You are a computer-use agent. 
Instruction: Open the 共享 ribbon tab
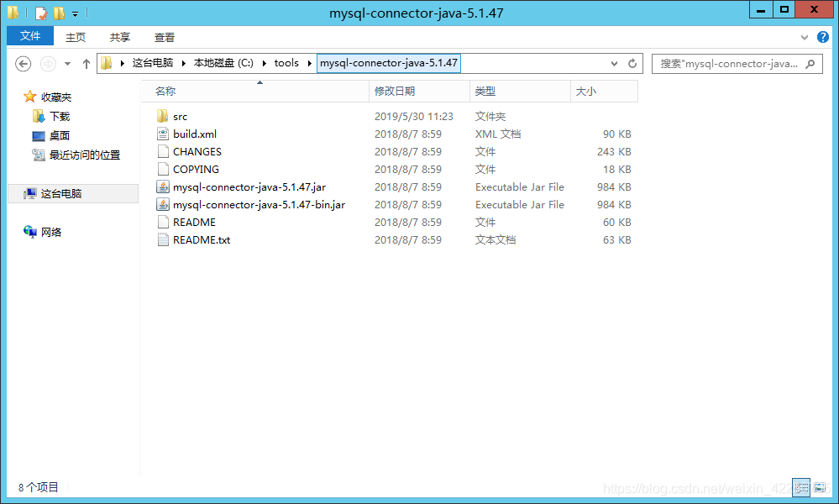(120, 37)
